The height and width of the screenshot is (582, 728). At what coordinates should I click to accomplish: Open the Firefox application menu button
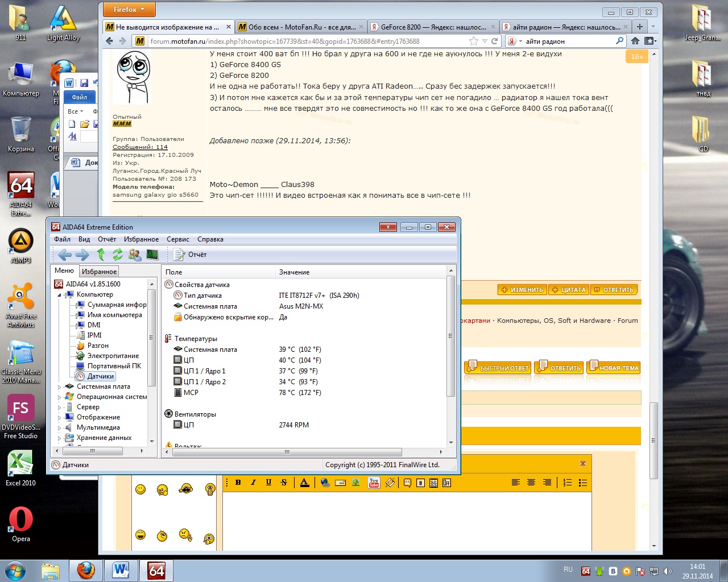(129, 10)
